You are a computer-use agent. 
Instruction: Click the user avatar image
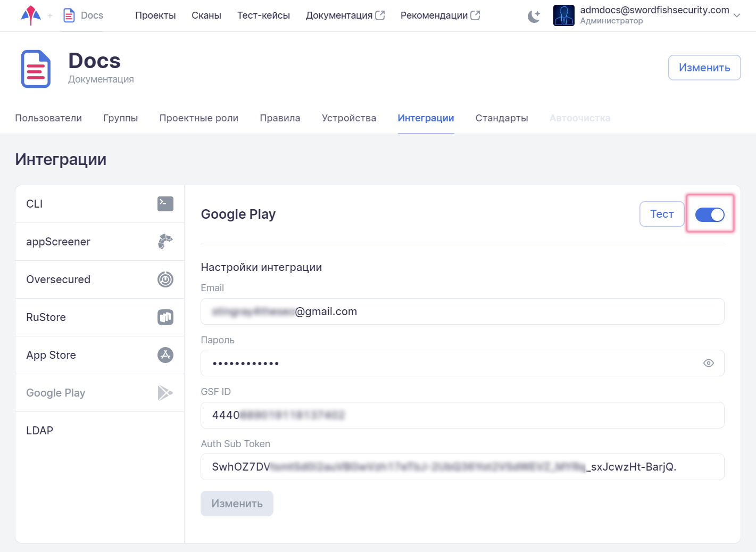click(564, 15)
